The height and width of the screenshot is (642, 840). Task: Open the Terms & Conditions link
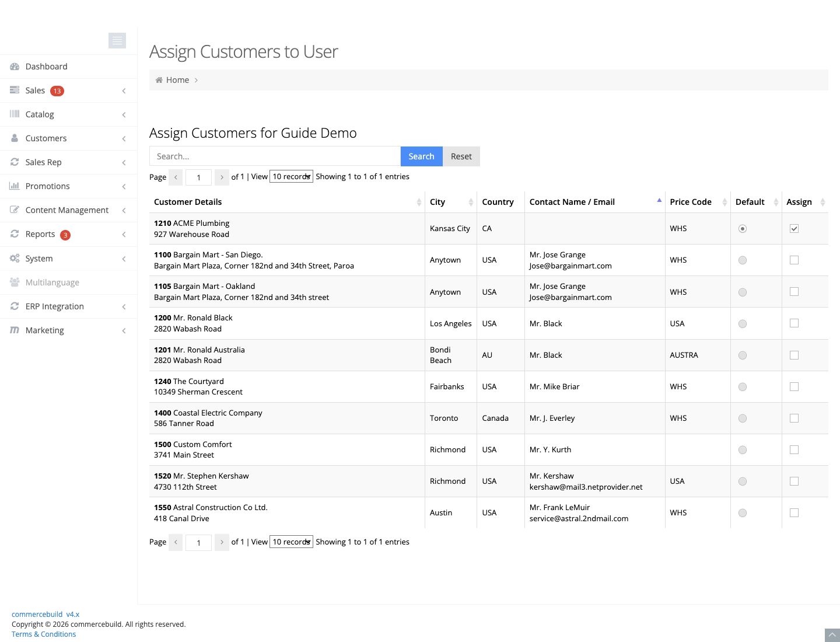pyautogui.click(x=44, y=634)
